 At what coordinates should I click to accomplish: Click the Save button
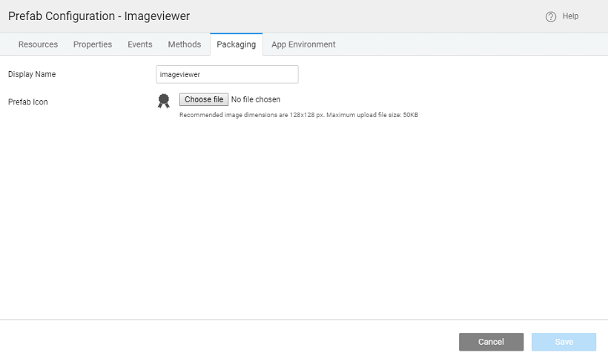point(564,342)
